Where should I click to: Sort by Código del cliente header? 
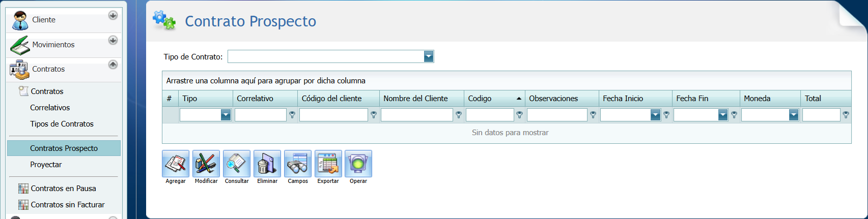(339, 99)
